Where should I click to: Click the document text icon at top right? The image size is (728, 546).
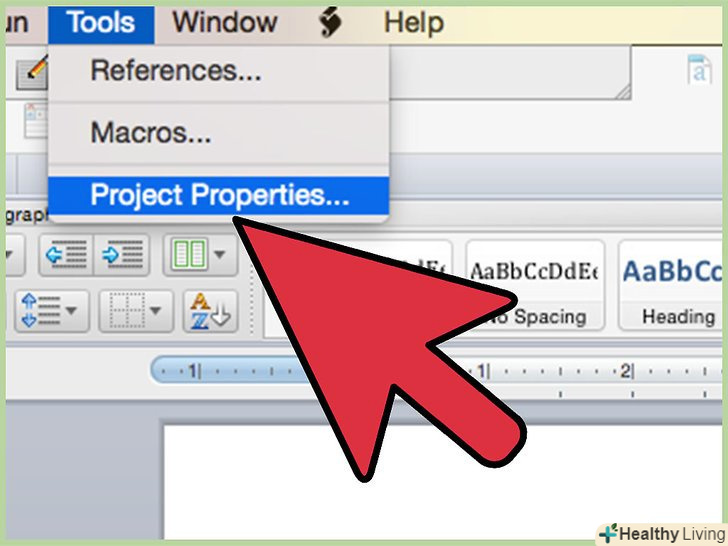[x=700, y=70]
